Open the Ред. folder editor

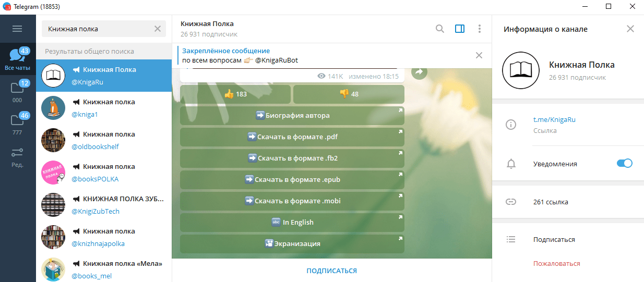coord(18,156)
